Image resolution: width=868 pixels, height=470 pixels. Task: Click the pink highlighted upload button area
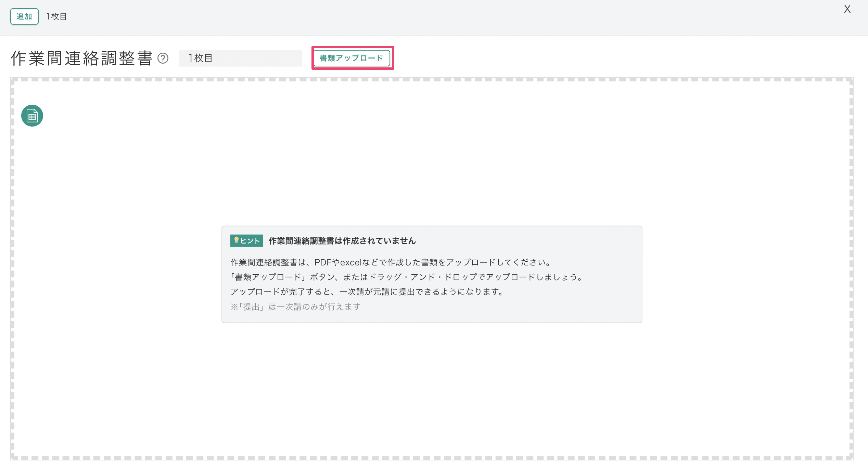tap(352, 58)
